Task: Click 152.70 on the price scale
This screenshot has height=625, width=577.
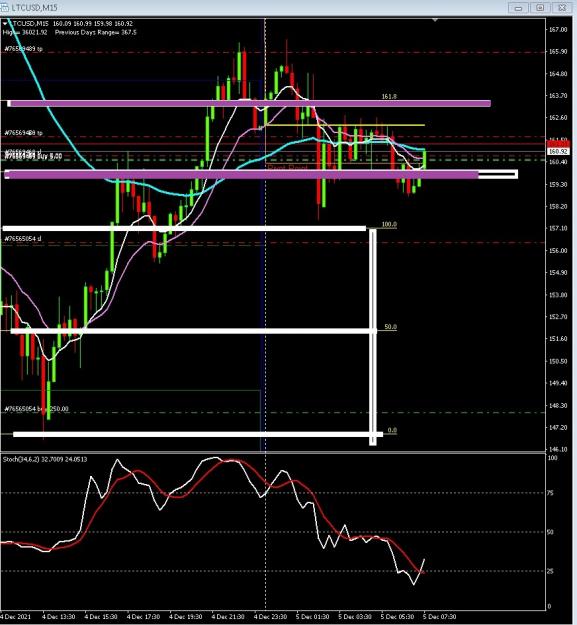Action: coord(558,317)
